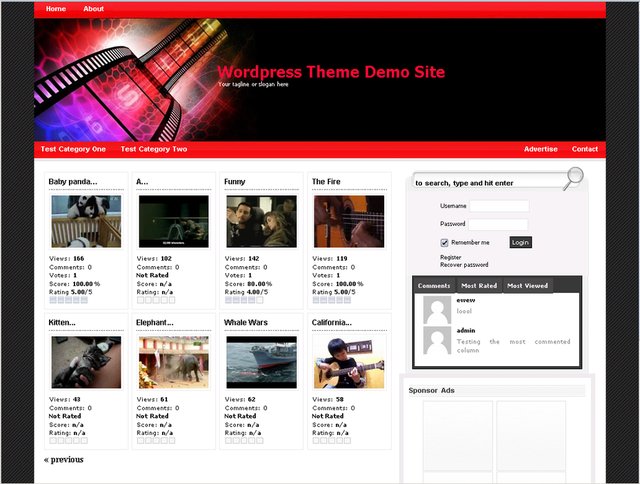Click the second Sponsor Ads slot
The image size is (640, 484).
pyautogui.click(x=531, y=436)
